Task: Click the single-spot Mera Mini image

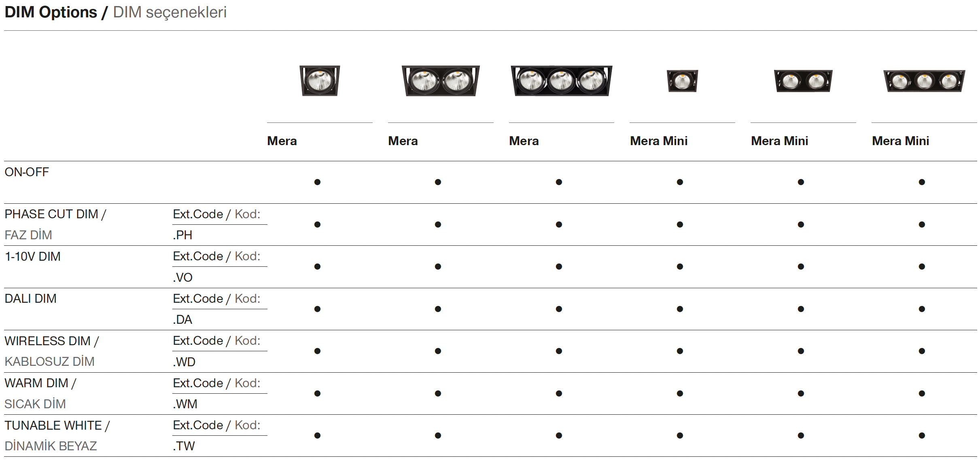Action: [682, 80]
